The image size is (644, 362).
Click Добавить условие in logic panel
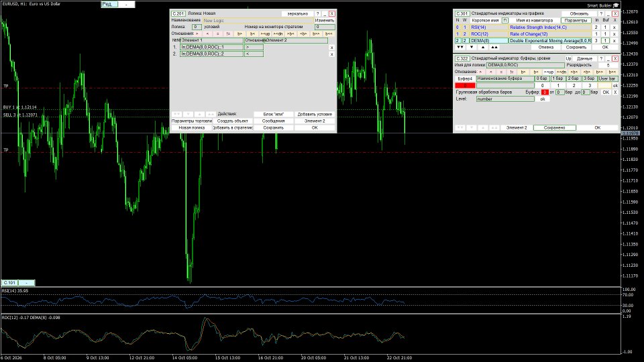[x=315, y=114]
